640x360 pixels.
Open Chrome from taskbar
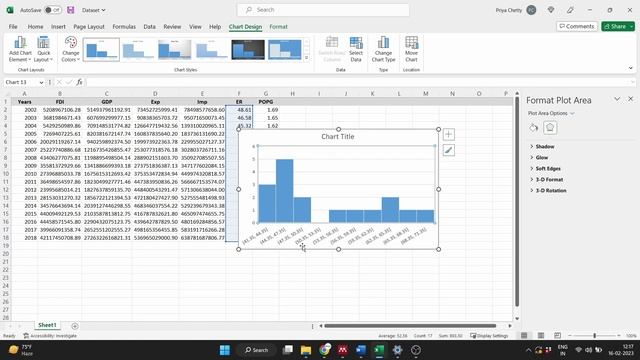coord(325,350)
